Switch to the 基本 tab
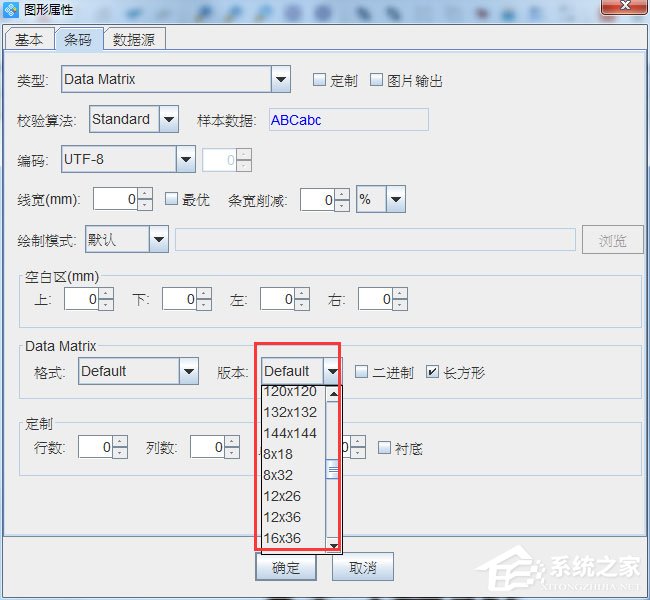This screenshot has width=650, height=600. [x=29, y=39]
